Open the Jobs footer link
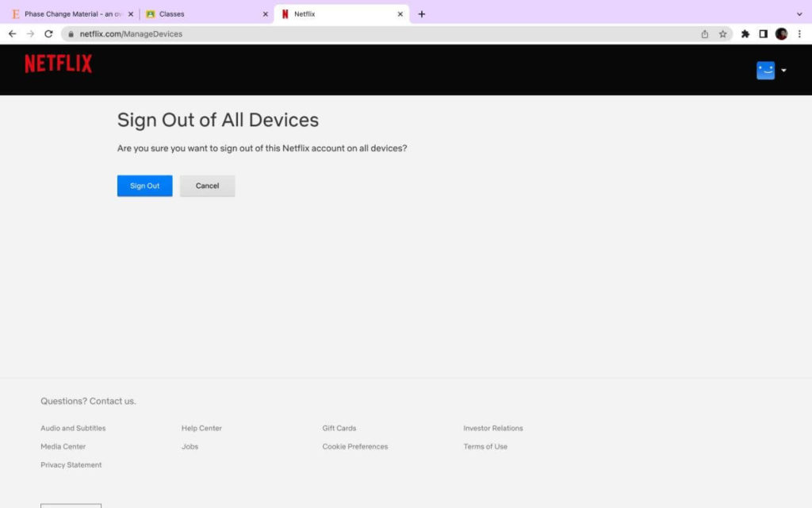The image size is (812, 508). tap(190, 446)
